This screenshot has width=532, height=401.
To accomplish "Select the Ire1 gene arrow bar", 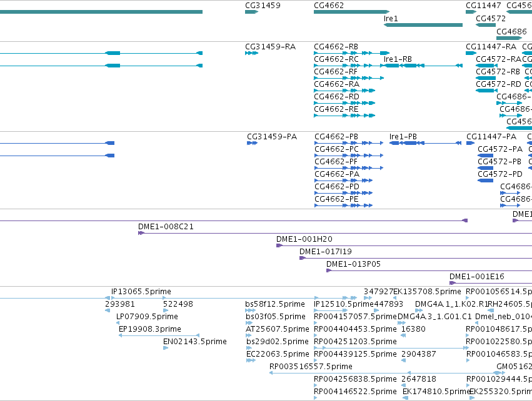I will pos(423,25).
